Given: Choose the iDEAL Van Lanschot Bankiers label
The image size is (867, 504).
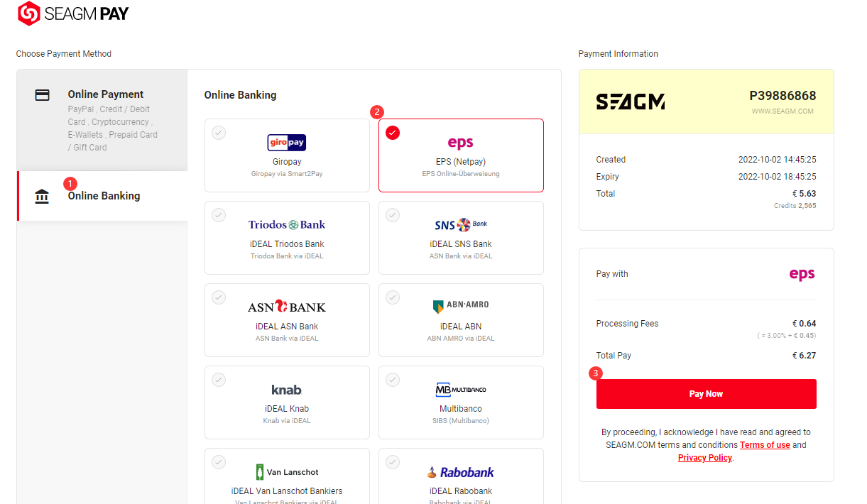Looking at the screenshot, I should coord(287,491).
